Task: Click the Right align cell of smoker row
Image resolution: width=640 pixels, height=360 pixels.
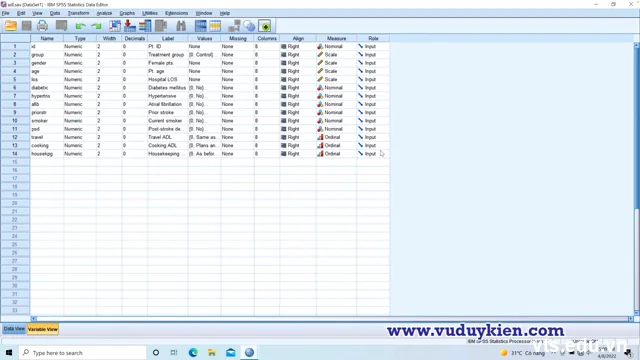Action: (x=298, y=121)
